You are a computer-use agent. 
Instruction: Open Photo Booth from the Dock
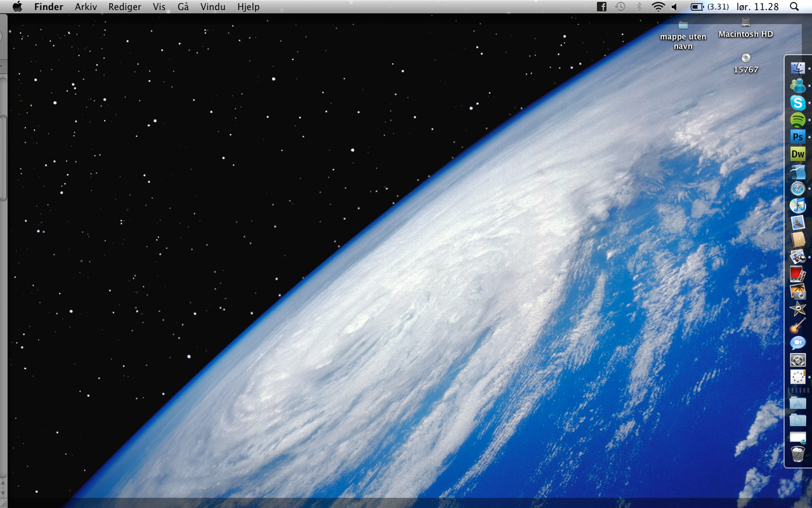pyautogui.click(x=797, y=274)
